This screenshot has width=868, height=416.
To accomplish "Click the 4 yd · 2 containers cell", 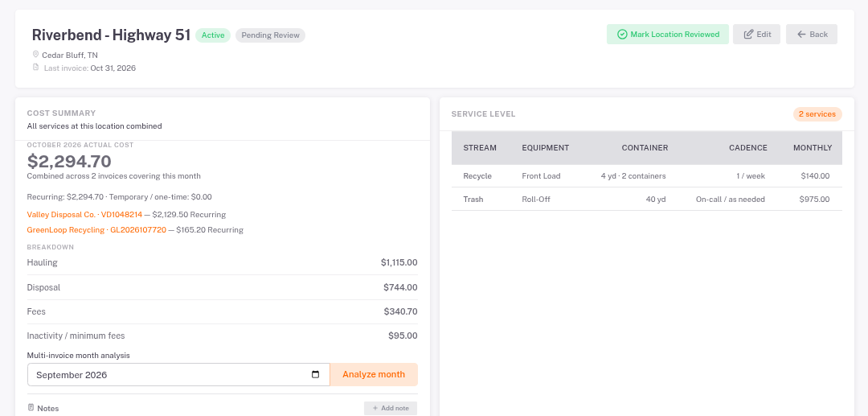I will pos(633,176).
